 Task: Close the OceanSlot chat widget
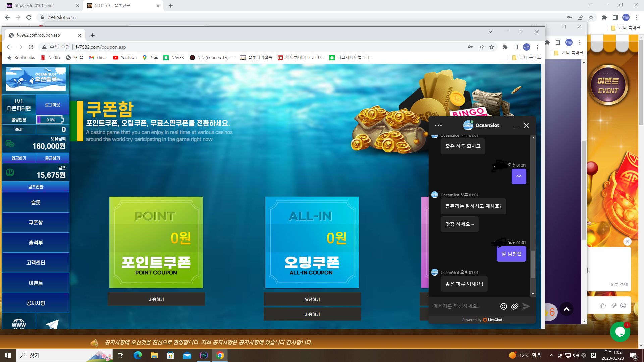click(526, 125)
